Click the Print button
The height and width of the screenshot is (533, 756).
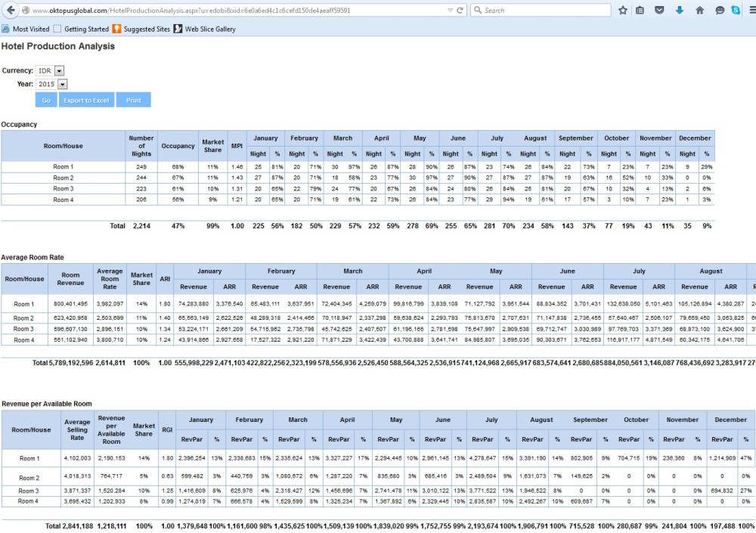pos(133,101)
